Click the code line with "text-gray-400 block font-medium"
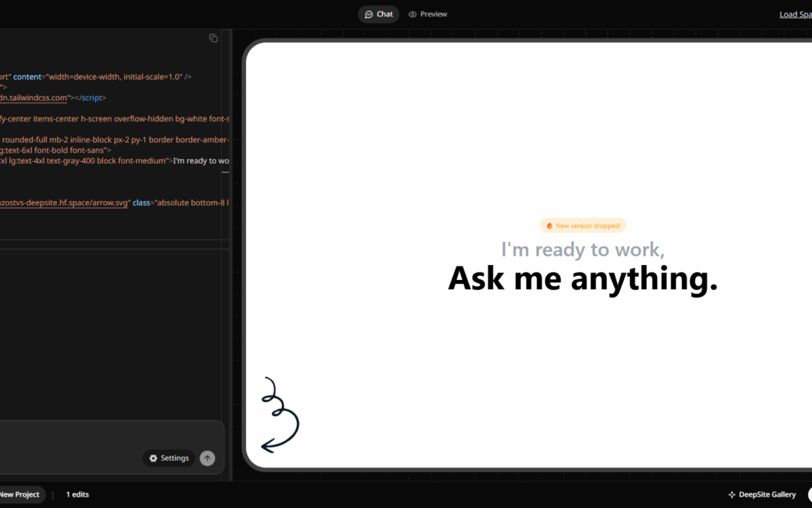 click(114, 161)
